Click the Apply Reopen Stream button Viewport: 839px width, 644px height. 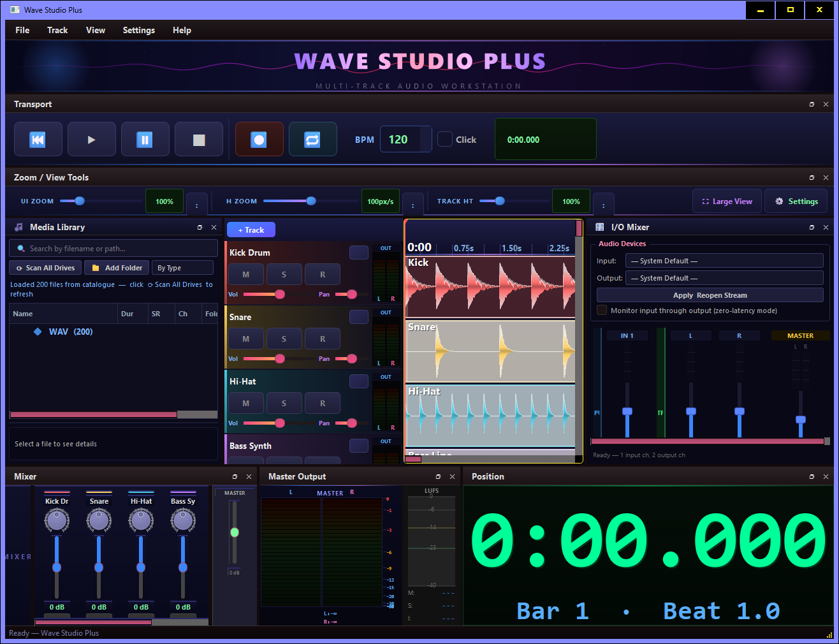point(710,295)
